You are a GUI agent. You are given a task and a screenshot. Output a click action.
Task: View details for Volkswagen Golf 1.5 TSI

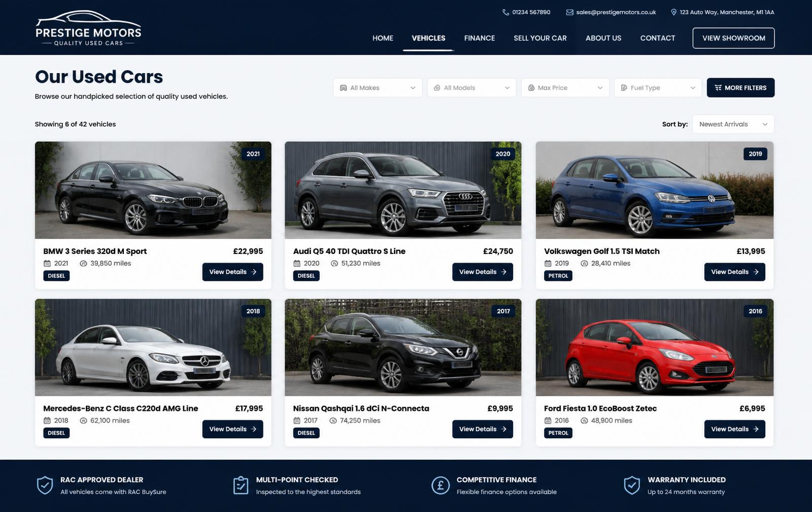tap(734, 272)
